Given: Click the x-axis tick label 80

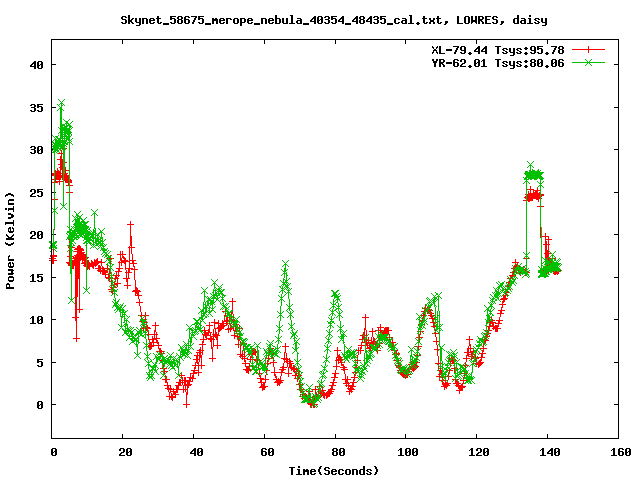Looking at the screenshot, I should (x=338, y=452).
